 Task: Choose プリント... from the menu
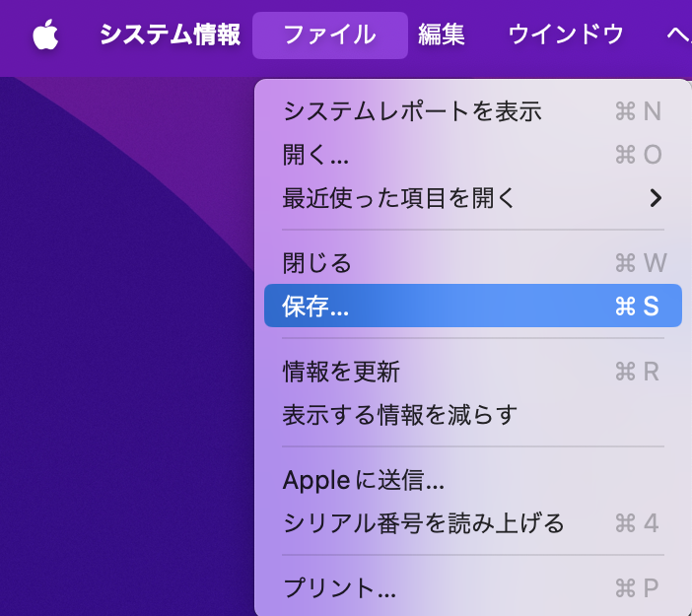(x=472, y=588)
